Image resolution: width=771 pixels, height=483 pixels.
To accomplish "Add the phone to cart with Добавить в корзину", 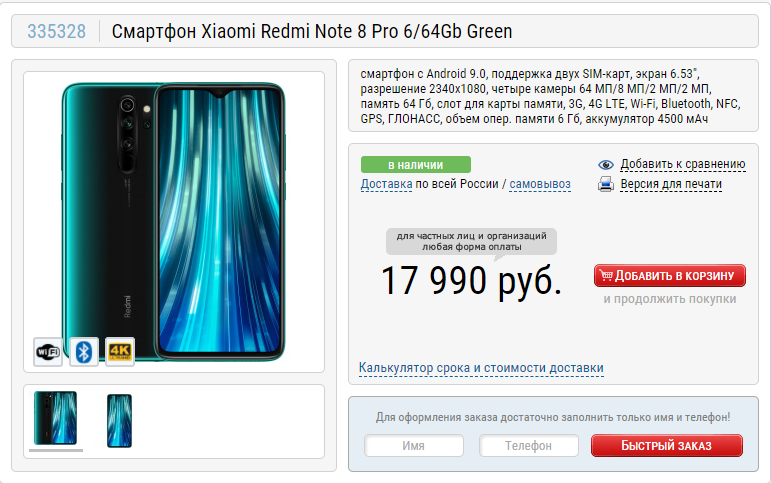I will pos(670,275).
